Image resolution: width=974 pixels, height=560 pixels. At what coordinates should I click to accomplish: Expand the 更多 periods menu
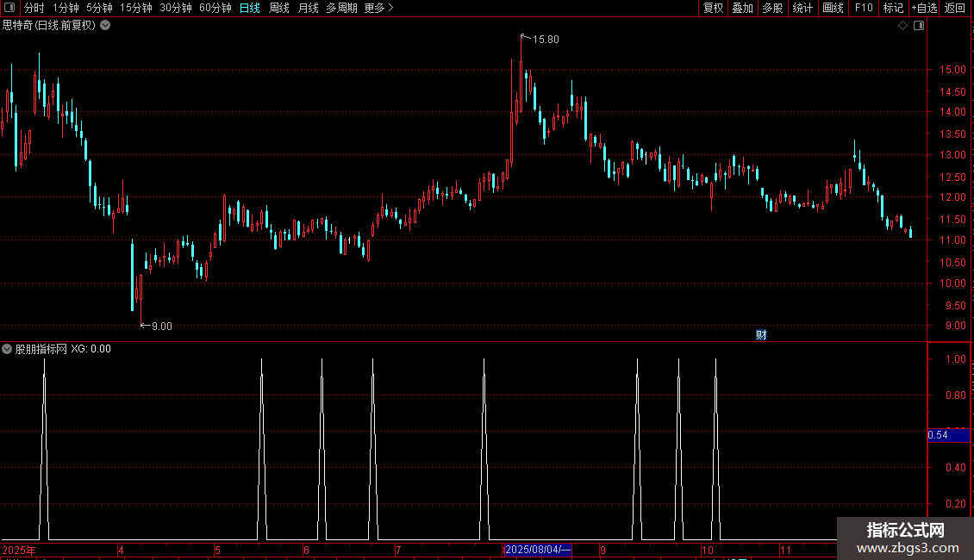click(x=378, y=8)
